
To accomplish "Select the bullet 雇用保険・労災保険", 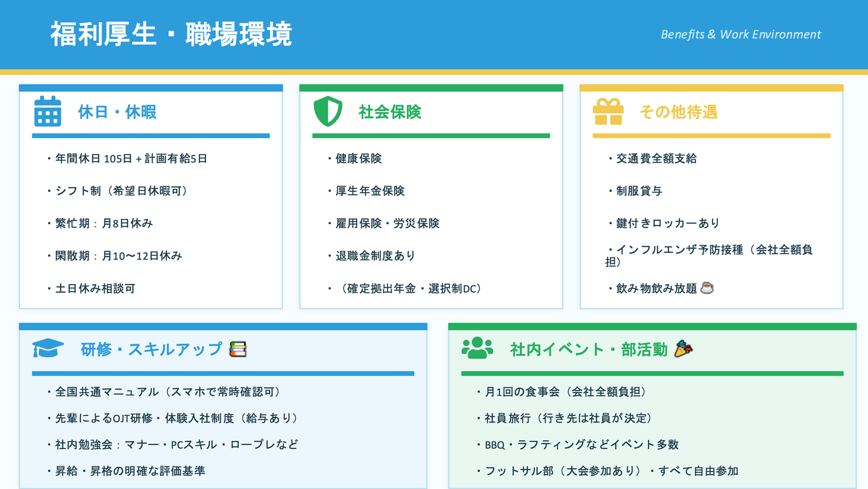I will 383,224.
